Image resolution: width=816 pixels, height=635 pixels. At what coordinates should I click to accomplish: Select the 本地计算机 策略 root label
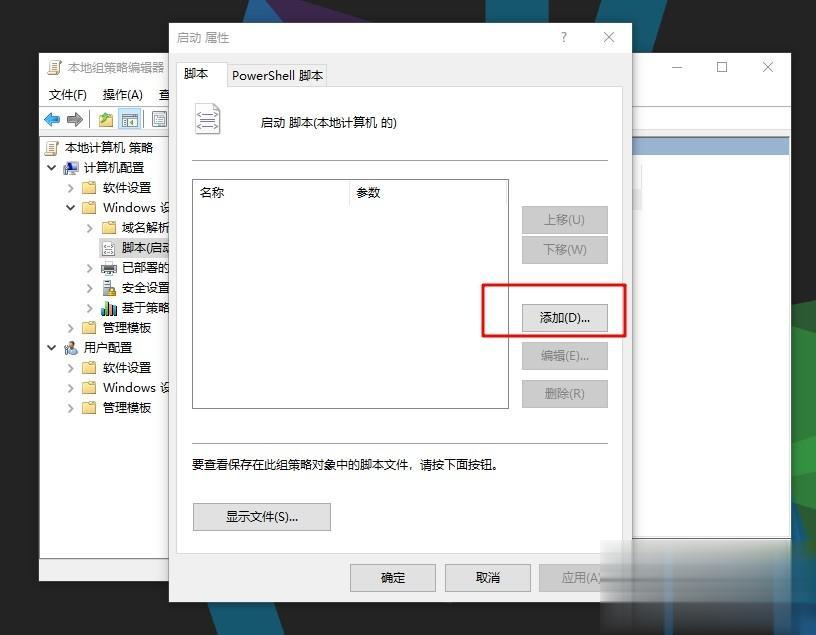pos(108,148)
